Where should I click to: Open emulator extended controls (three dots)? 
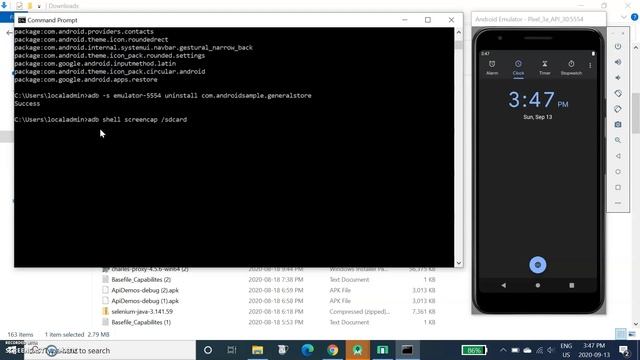click(618, 203)
